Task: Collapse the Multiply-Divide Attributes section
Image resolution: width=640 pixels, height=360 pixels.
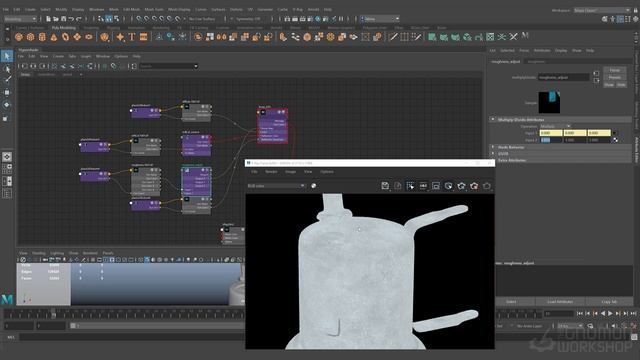Action: [x=493, y=120]
